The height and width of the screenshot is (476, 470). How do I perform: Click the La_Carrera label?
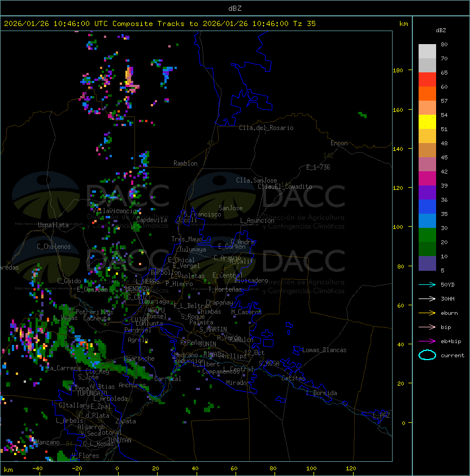click(64, 368)
